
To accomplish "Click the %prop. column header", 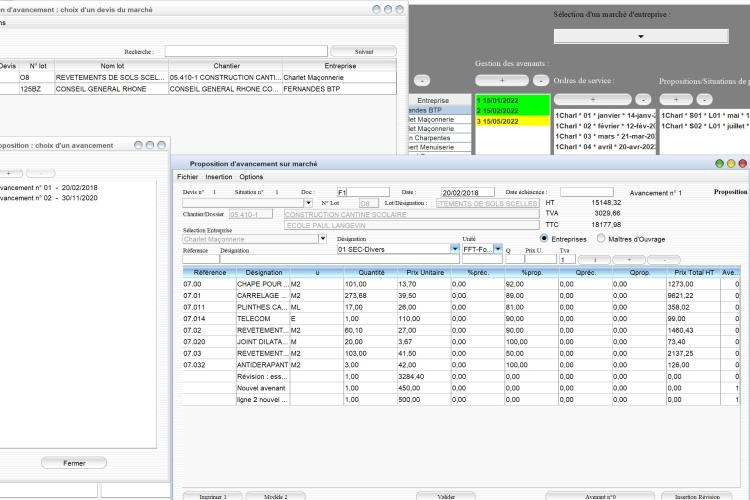I will pyautogui.click(x=532, y=272).
